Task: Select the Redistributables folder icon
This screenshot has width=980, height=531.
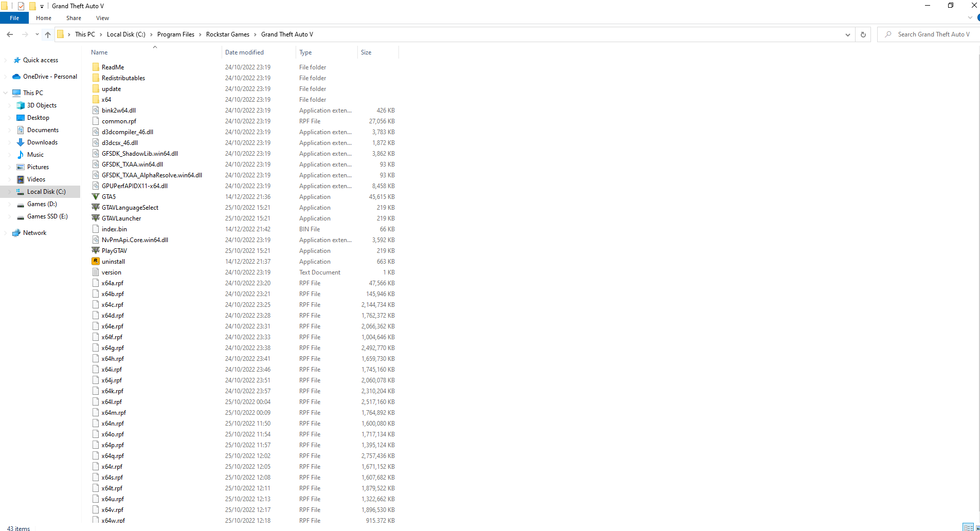Action: tap(96, 78)
